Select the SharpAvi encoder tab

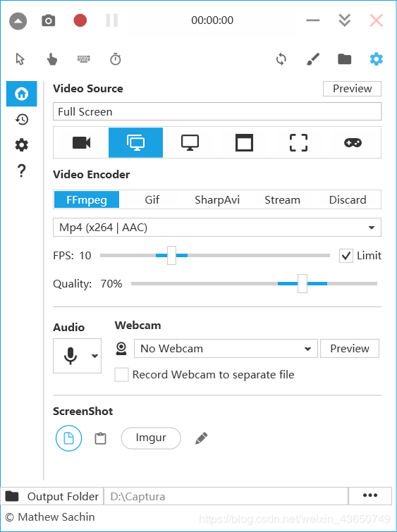[x=217, y=199]
